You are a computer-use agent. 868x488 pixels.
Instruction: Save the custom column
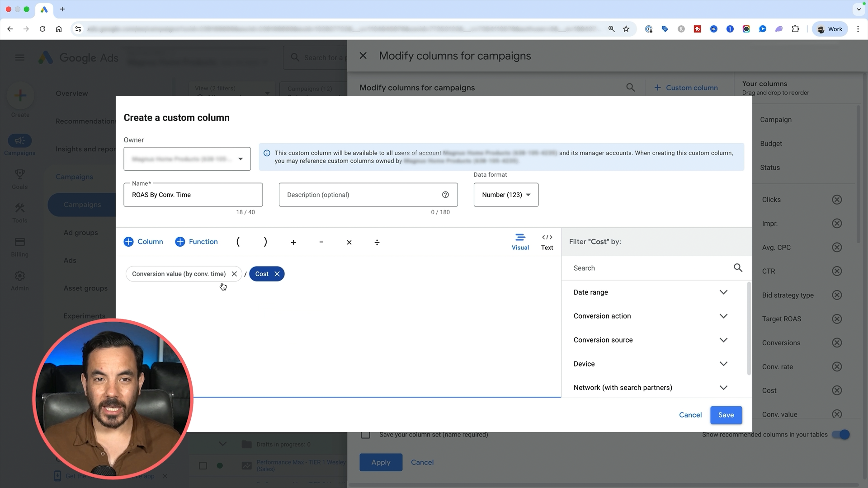pos(726,415)
